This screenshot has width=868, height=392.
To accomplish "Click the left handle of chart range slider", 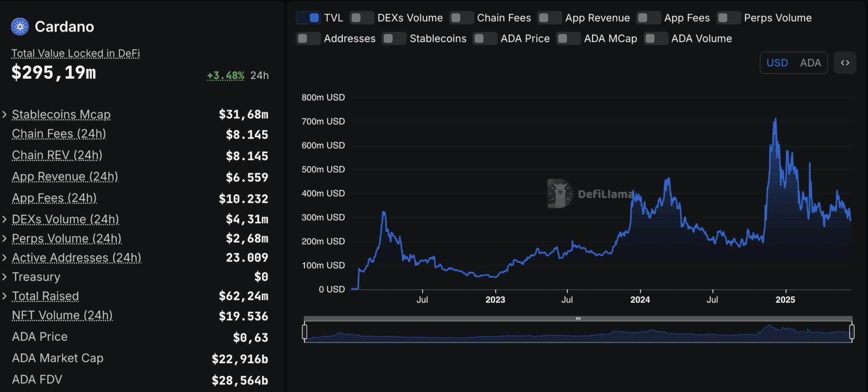I will [x=305, y=332].
